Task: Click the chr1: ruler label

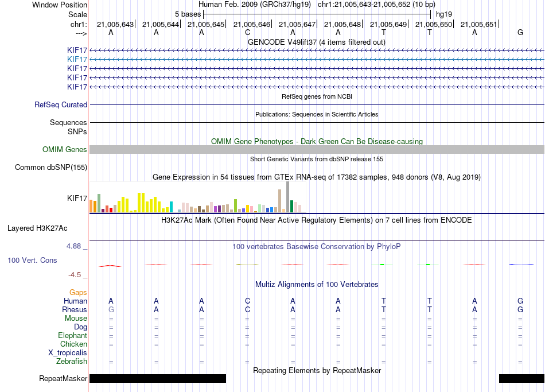Action: 79,24
